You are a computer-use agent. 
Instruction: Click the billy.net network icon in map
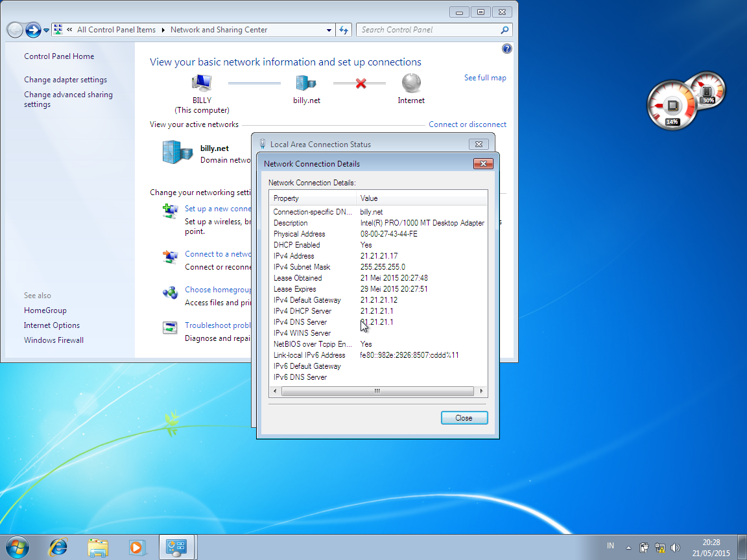306,84
